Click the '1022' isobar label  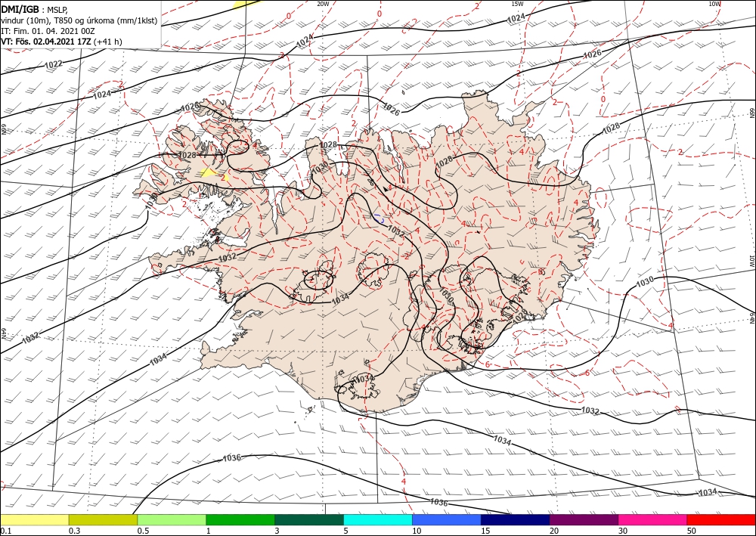point(53,64)
